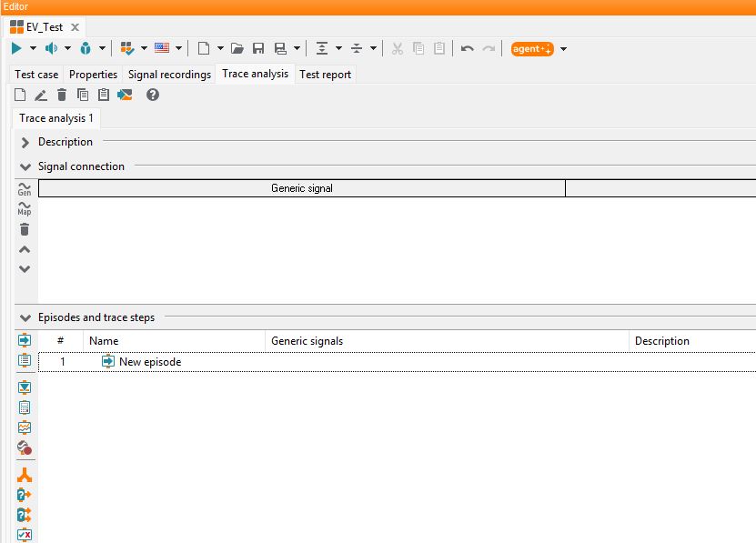Click the expand all icon

pyautogui.click(x=322, y=48)
